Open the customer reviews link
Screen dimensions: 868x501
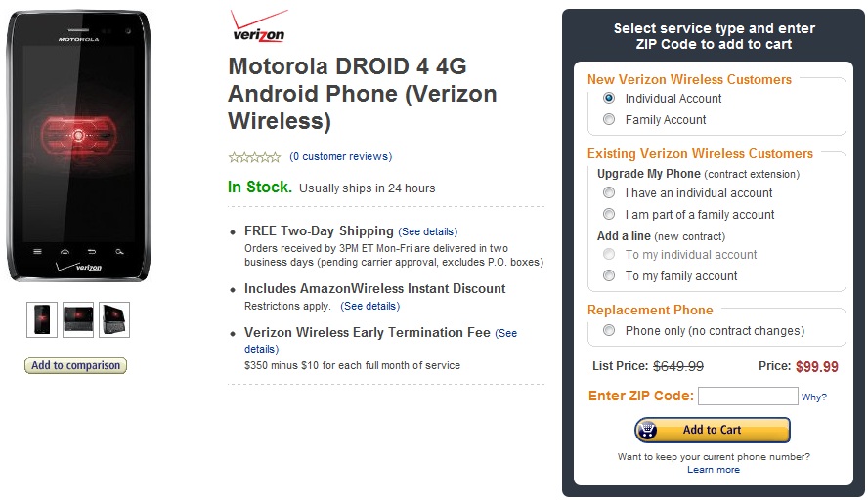point(340,156)
